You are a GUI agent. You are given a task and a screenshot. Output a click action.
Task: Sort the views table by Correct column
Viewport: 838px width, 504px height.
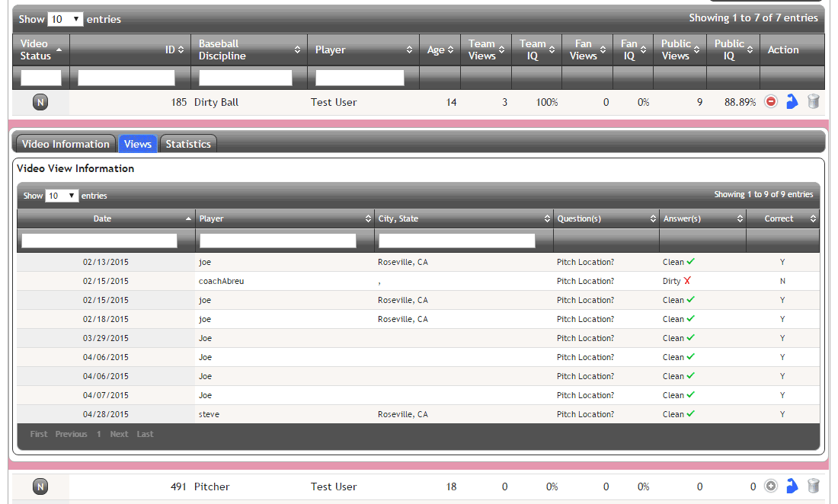782,219
